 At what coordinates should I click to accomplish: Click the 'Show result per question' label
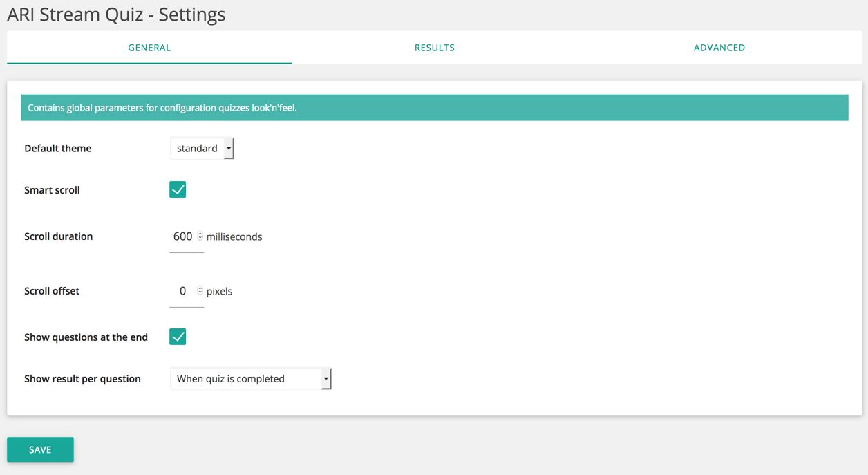(x=82, y=379)
